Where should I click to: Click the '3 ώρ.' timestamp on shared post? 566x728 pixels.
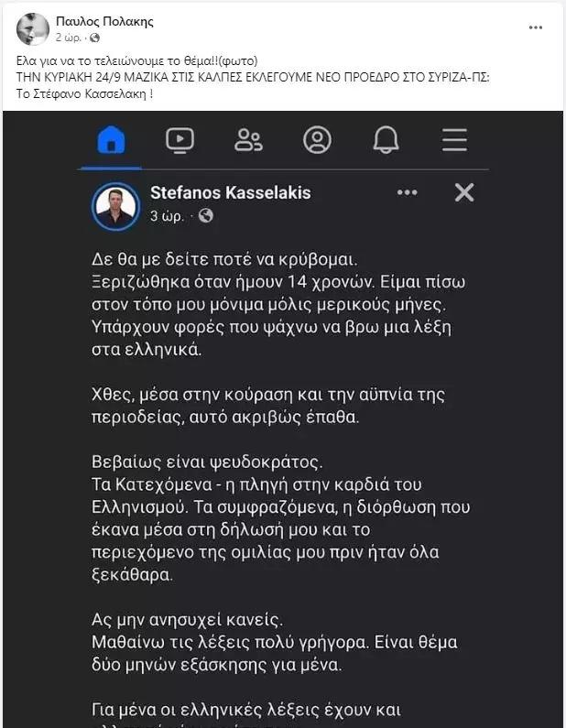(168, 216)
